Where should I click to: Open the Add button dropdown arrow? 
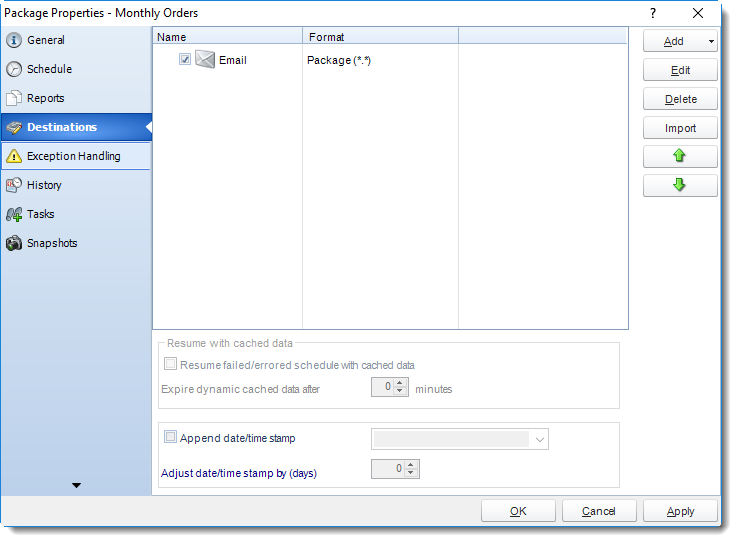coord(711,41)
